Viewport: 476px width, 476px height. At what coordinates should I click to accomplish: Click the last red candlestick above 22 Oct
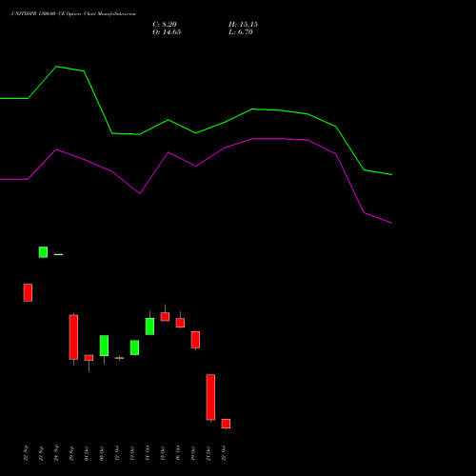[226, 424]
